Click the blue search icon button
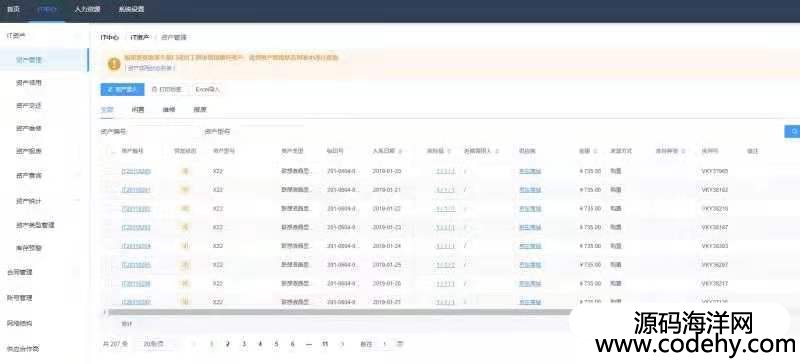Image resolution: width=800 pixels, height=364 pixels. (793, 131)
